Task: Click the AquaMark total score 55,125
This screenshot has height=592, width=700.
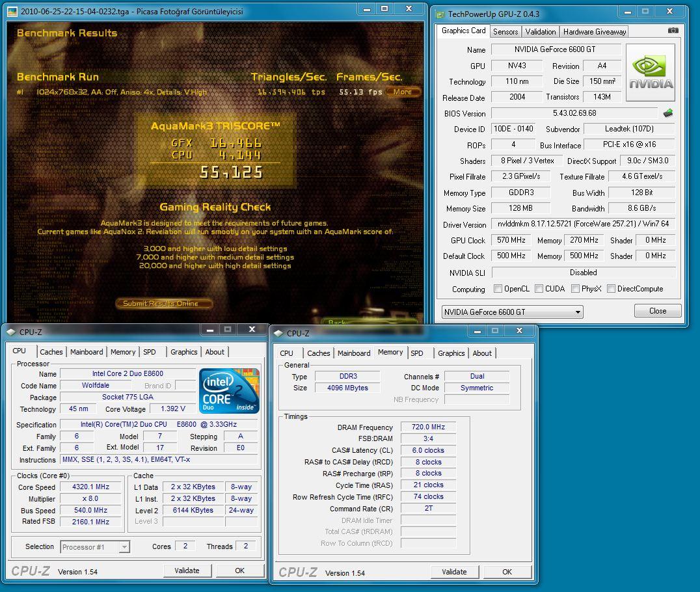Action: click(x=231, y=172)
